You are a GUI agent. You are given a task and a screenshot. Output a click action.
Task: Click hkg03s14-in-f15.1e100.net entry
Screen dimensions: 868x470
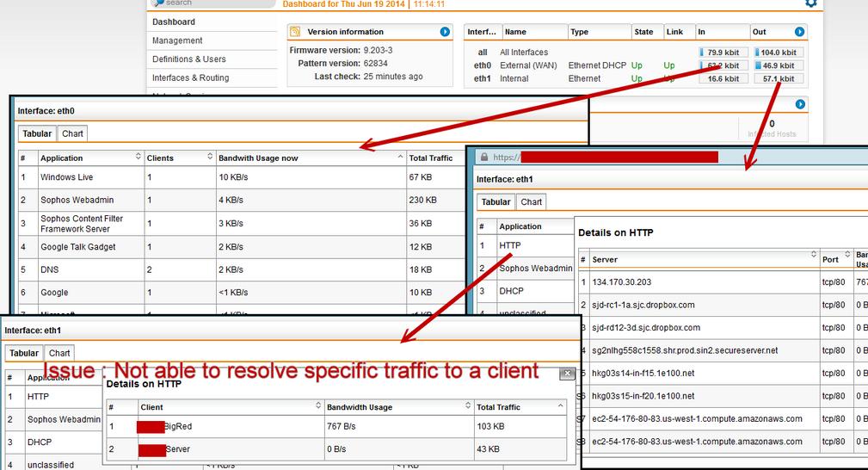point(643,373)
